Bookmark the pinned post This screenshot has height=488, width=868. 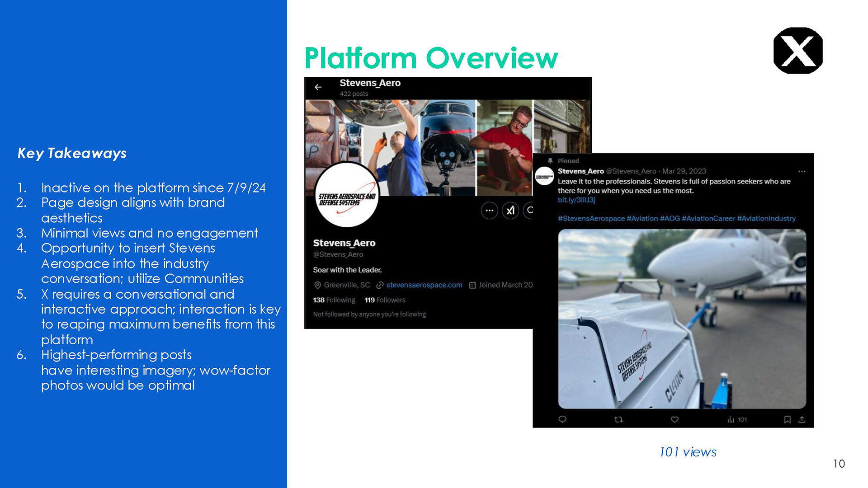tap(787, 419)
